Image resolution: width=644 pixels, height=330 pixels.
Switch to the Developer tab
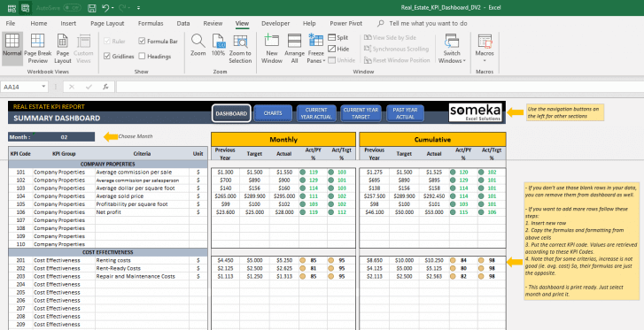pos(275,23)
